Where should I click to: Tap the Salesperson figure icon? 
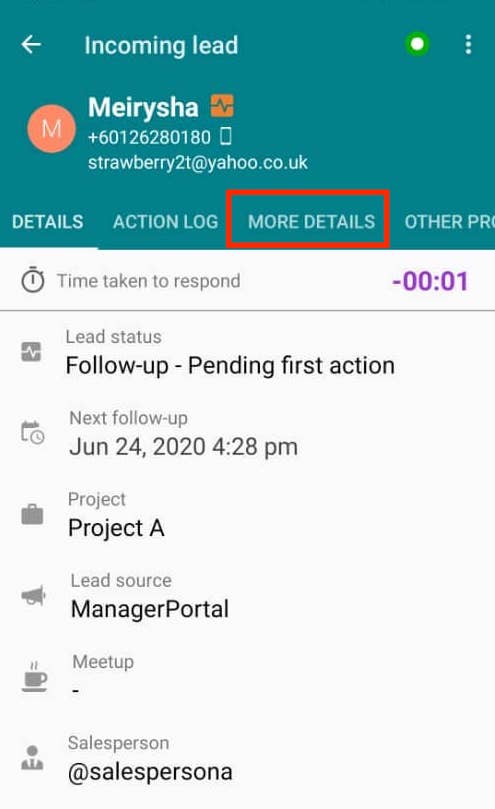[32, 757]
